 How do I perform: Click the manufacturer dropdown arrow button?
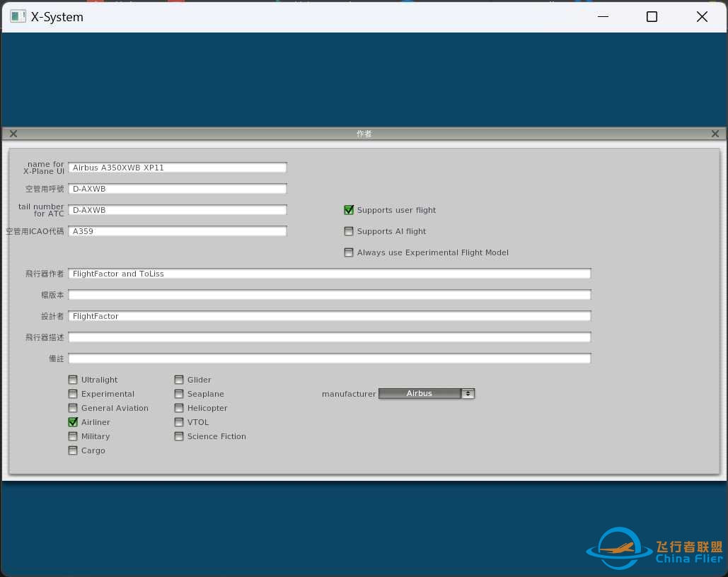[468, 394]
